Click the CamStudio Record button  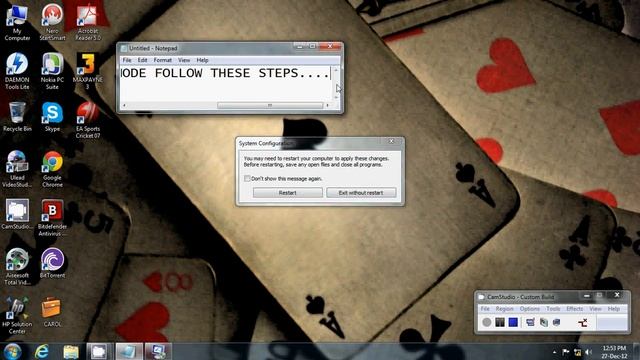tap(487, 322)
